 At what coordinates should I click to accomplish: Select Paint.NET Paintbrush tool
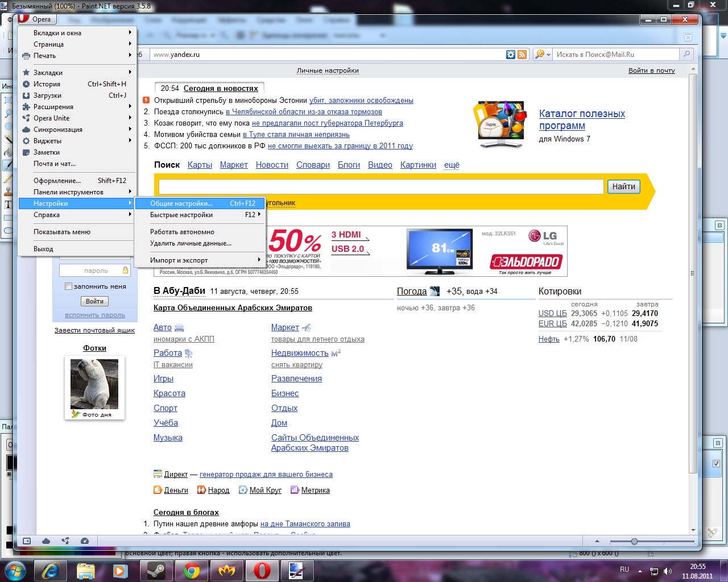point(8,165)
